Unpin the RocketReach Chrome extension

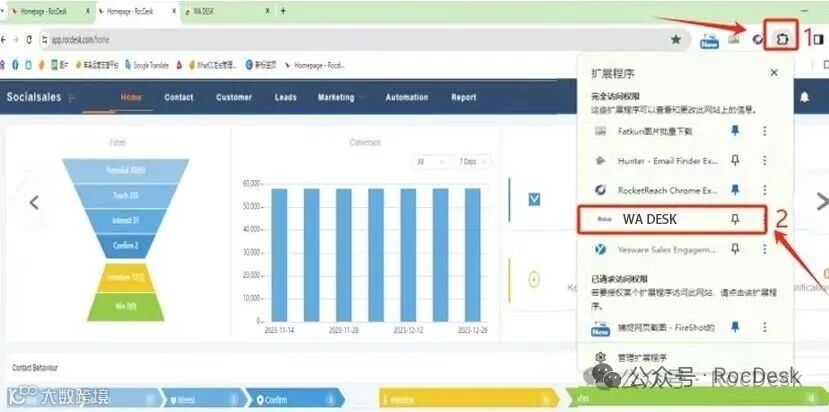point(735,190)
